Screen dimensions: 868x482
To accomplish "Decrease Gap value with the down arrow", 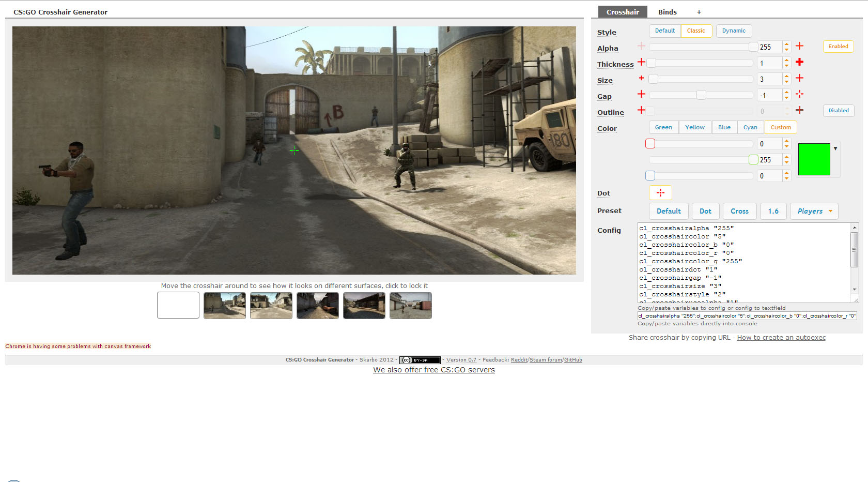I will pos(786,98).
